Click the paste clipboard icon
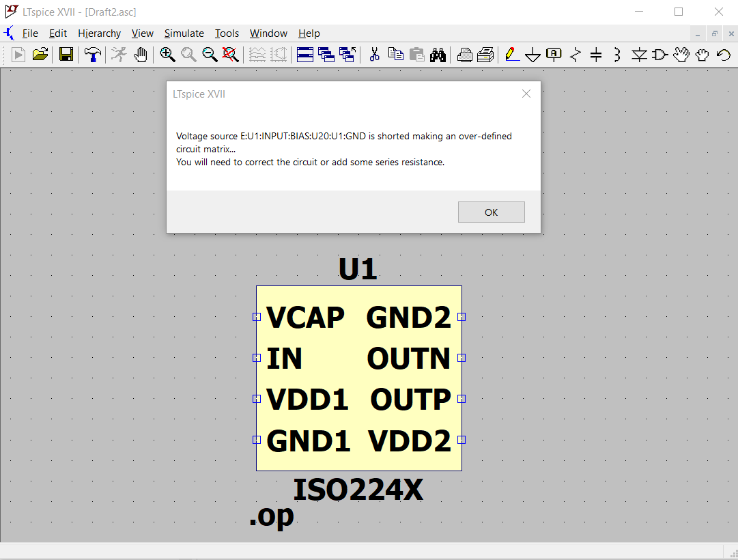The width and height of the screenshot is (738, 560). click(417, 55)
